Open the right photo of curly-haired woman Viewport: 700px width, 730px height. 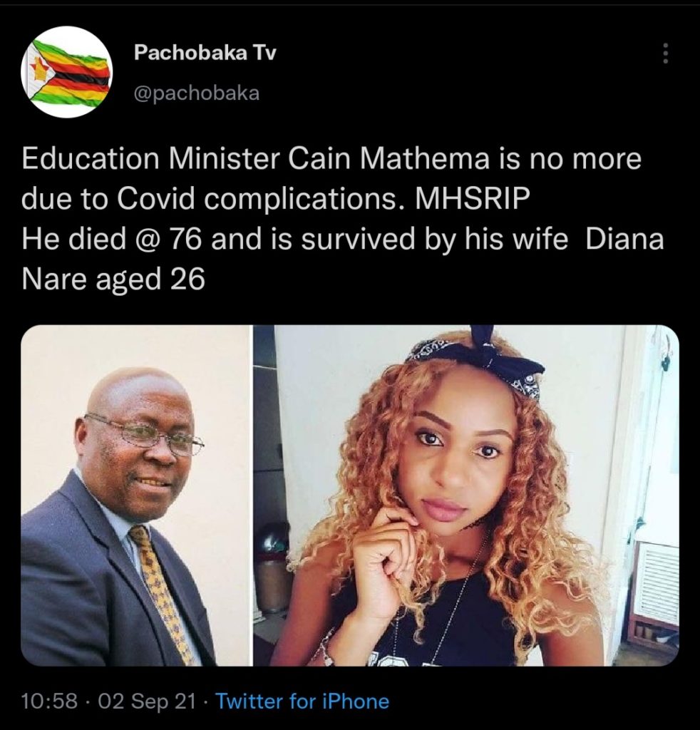465,495
